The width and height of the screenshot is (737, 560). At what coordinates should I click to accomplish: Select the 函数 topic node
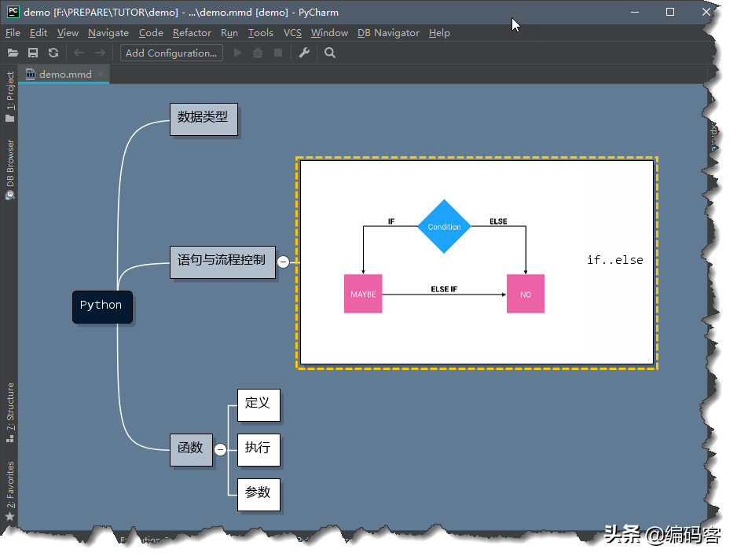point(191,449)
